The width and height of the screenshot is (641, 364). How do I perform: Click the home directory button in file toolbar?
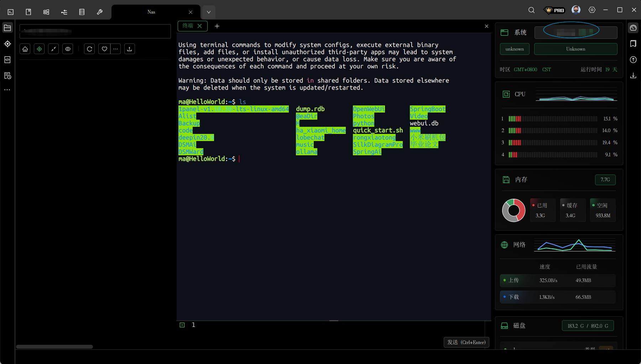tap(25, 49)
